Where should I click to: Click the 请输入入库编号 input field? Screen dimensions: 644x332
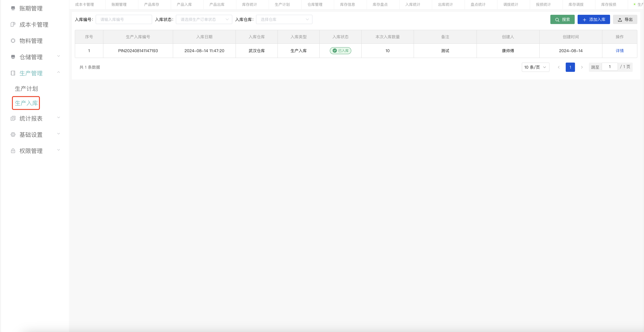[x=124, y=19]
